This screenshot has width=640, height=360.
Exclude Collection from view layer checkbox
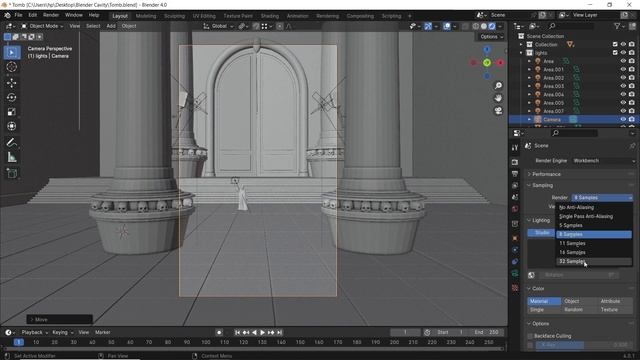tap(615, 44)
